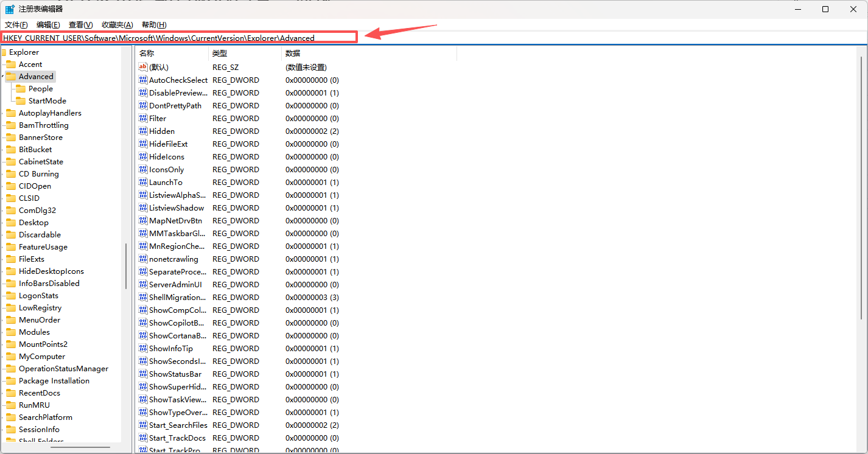This screenshot has width=868, height=454.
Task: Click the BamThrottling folder icon
Action: [x=11, y=125]
